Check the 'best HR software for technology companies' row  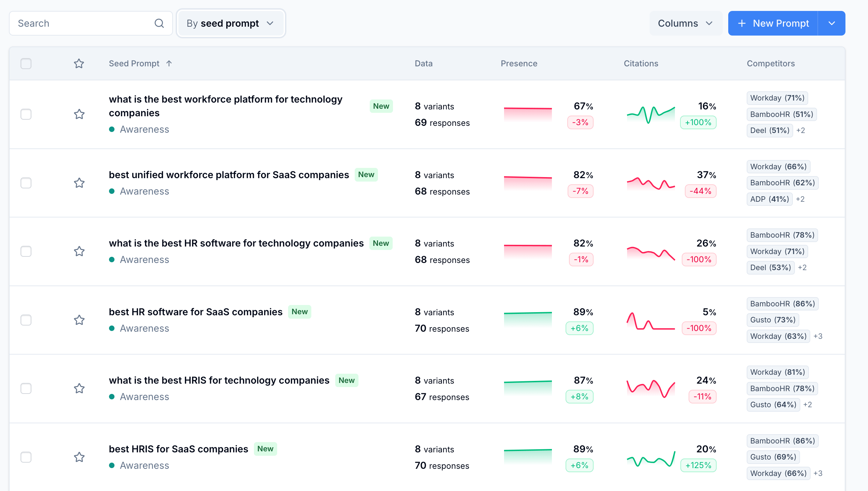(26, 251)
